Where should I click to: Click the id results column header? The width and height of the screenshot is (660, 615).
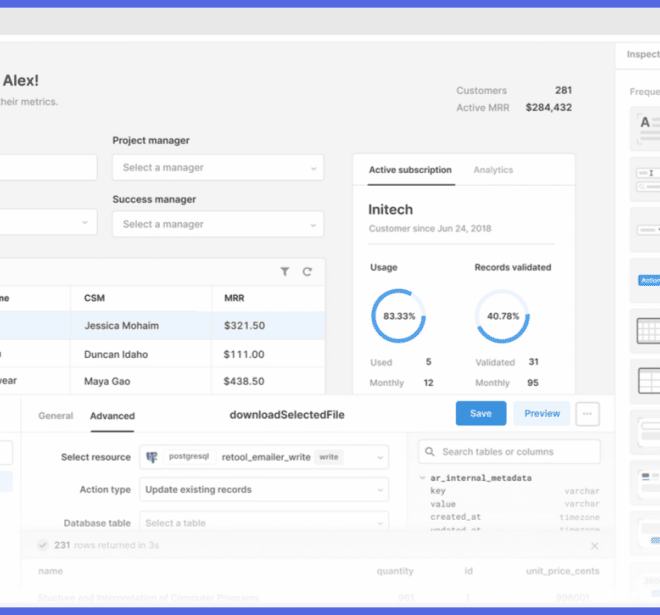tap(468, 571)
